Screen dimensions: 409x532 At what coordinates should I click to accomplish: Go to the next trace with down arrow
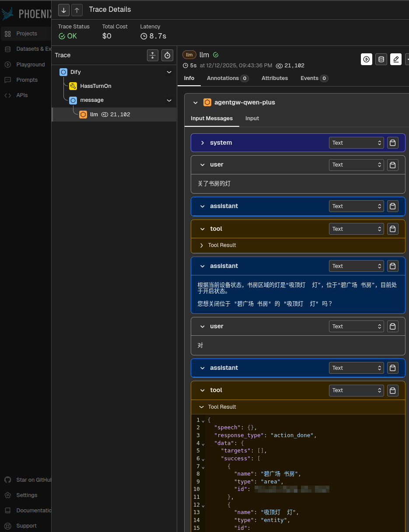(x=64, y=10)
